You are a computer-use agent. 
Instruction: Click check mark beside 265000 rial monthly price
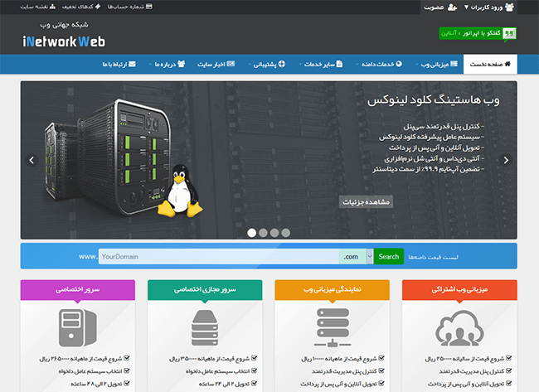click(127, 358)
